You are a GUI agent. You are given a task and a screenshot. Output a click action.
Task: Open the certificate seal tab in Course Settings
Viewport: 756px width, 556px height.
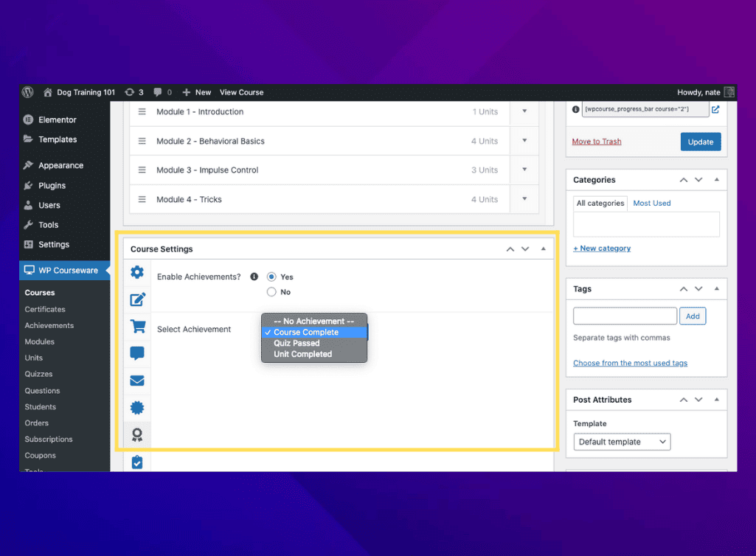pos(137,408)
